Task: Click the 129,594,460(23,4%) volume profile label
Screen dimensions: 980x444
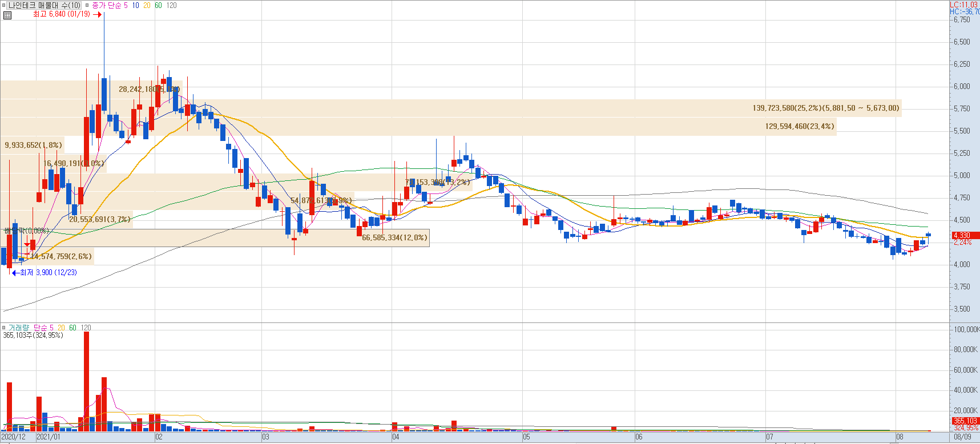Action: point(800,126)
